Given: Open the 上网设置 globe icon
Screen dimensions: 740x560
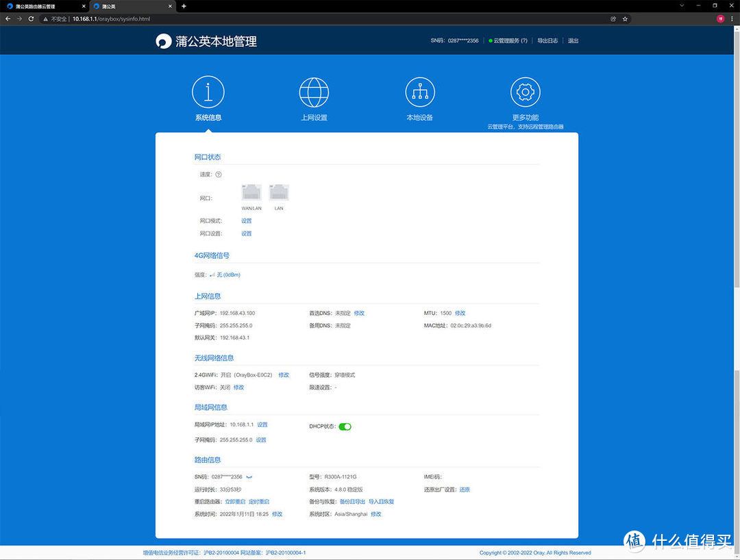Looking at the screenshot, I should (x=314, y=92).
